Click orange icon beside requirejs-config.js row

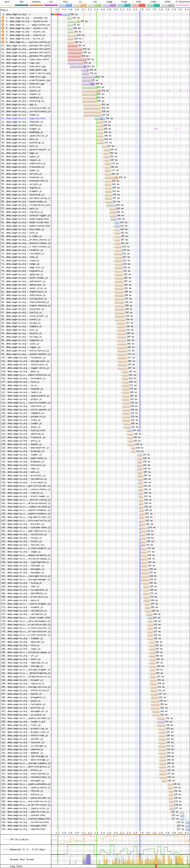click(x=3, y=42)
